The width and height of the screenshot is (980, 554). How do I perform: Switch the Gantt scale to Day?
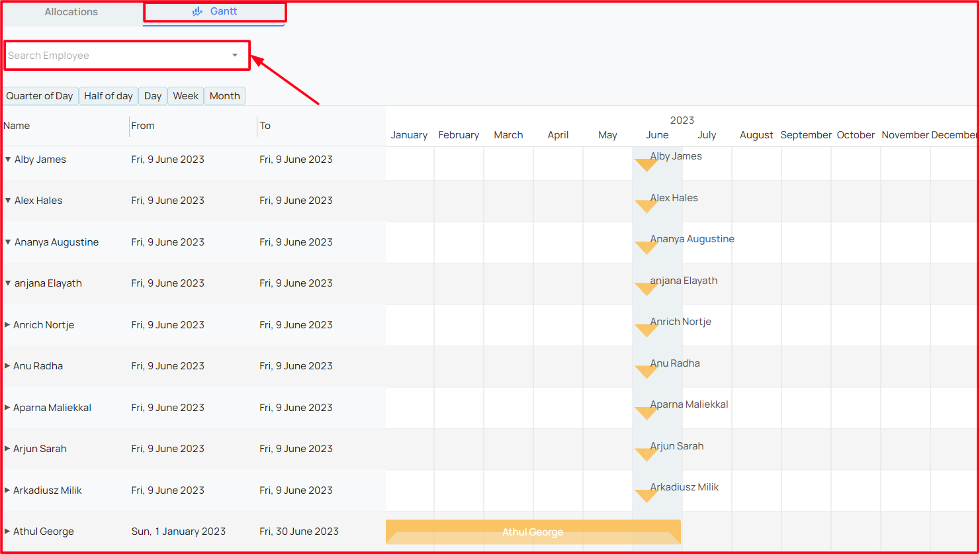[x=153, y=96]
